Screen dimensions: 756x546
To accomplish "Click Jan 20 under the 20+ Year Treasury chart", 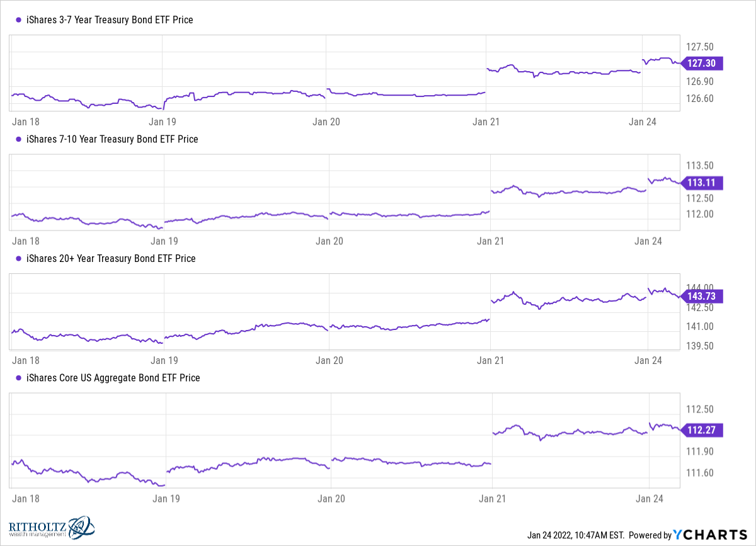I will tap(329, 361).
